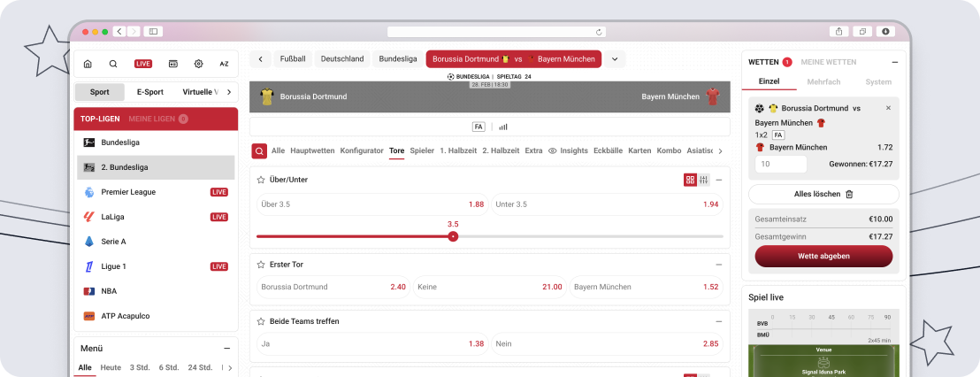The image size is (980, 377).
Task: Open the red LIVE betting icon
Action: pos(142,64)
